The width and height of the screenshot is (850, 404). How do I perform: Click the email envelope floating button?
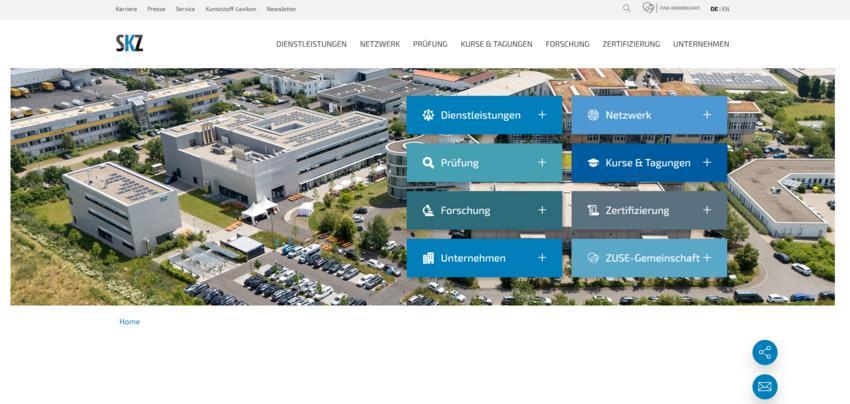[x=765, y=387]
